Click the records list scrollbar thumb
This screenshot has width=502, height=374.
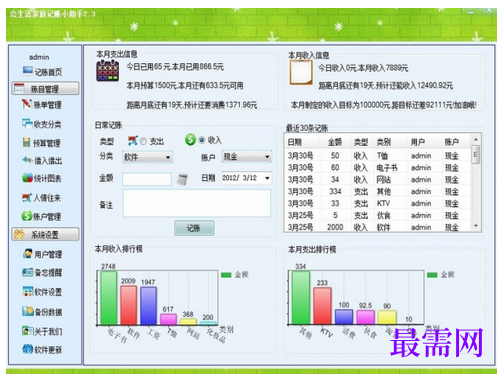tap(476, 154)
